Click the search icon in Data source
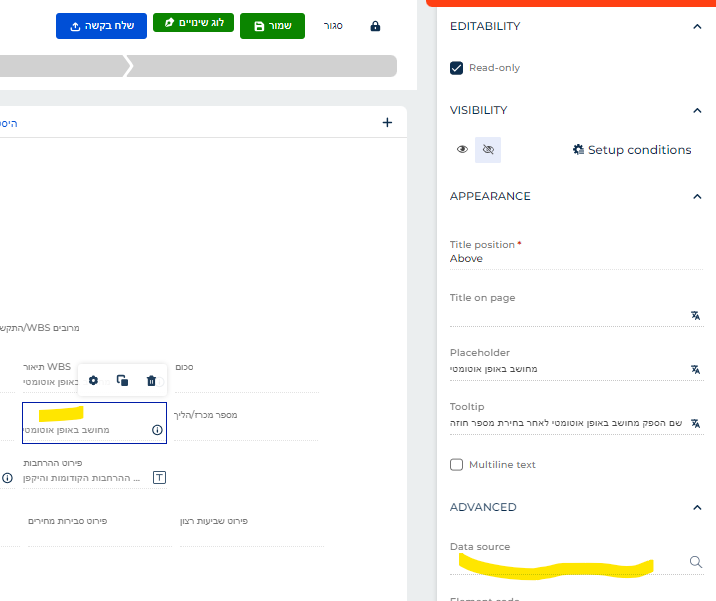This screenshot has width=716, height=601. coord(696,562)
